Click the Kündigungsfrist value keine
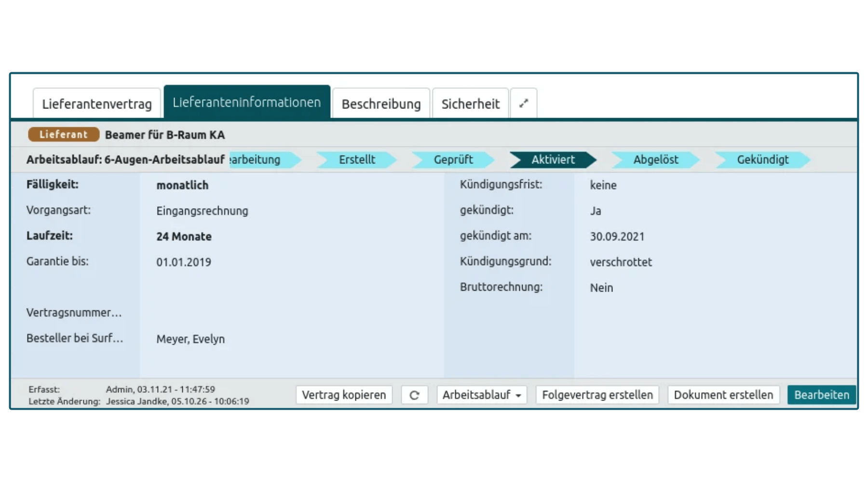The height and width of the screenshot is (482, 868). [603, 185]
